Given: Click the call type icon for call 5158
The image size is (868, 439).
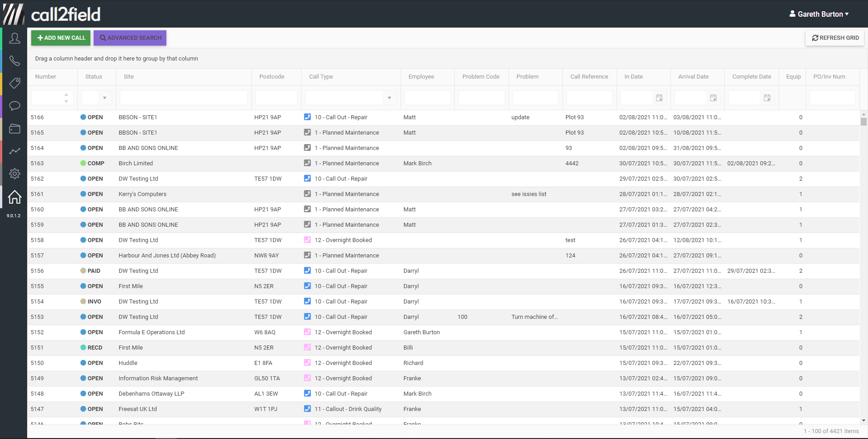Looking at the screenshot, I should point(307,240).
